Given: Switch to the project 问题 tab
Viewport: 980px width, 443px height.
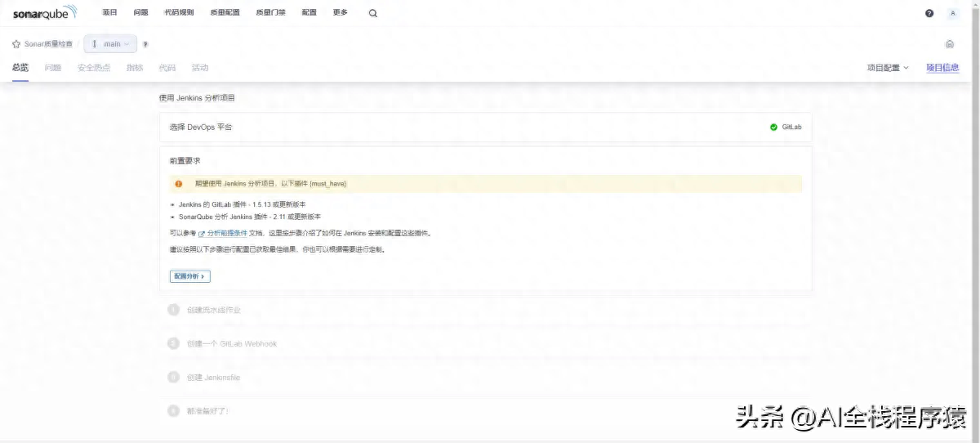Looking at the screenshot, I should (53, 68).
